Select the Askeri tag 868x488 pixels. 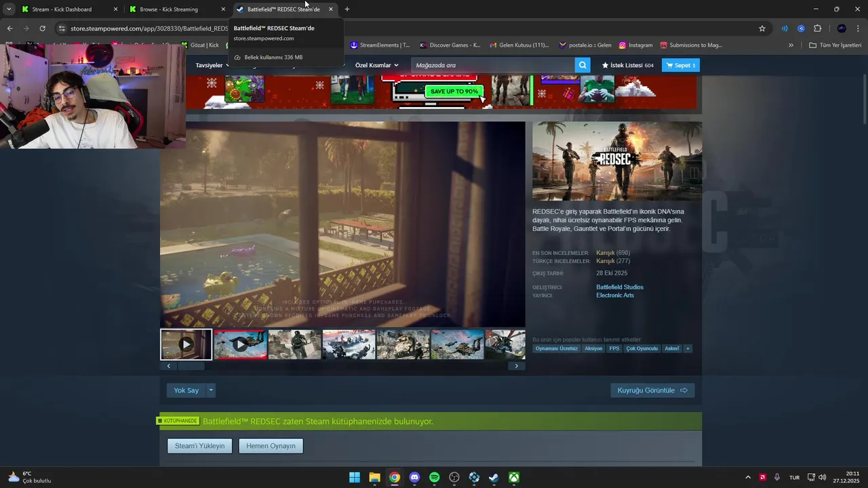672,348
